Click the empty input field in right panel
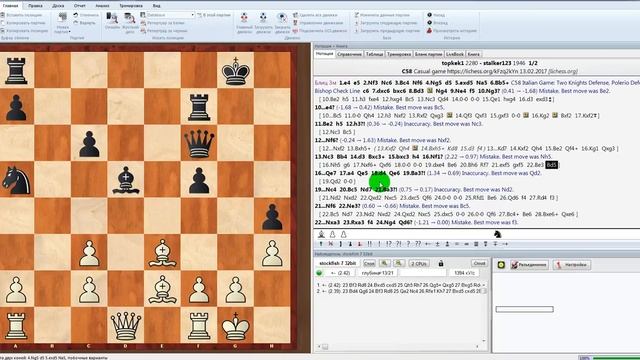640x360 pixels. click(524, 309)
